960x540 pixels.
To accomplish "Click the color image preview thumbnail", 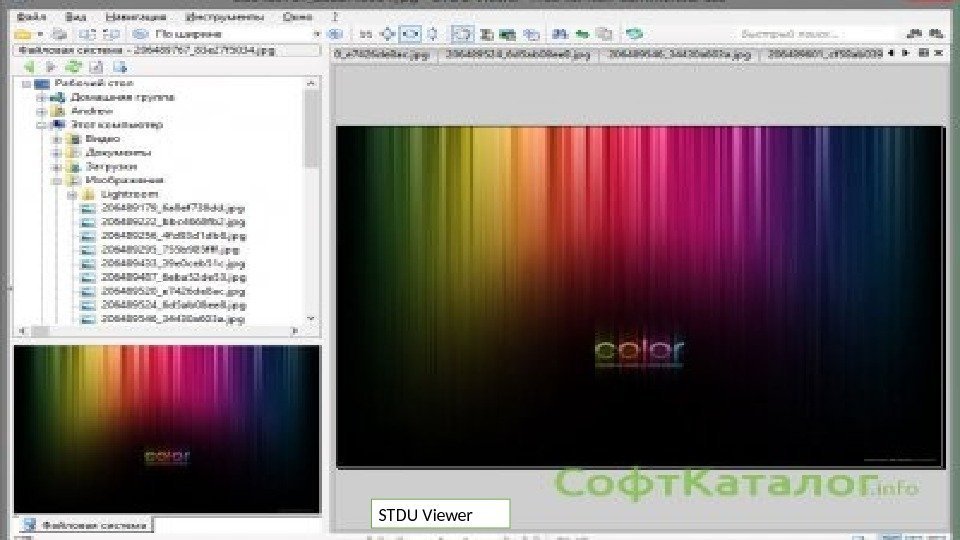I will coord(167,429).
